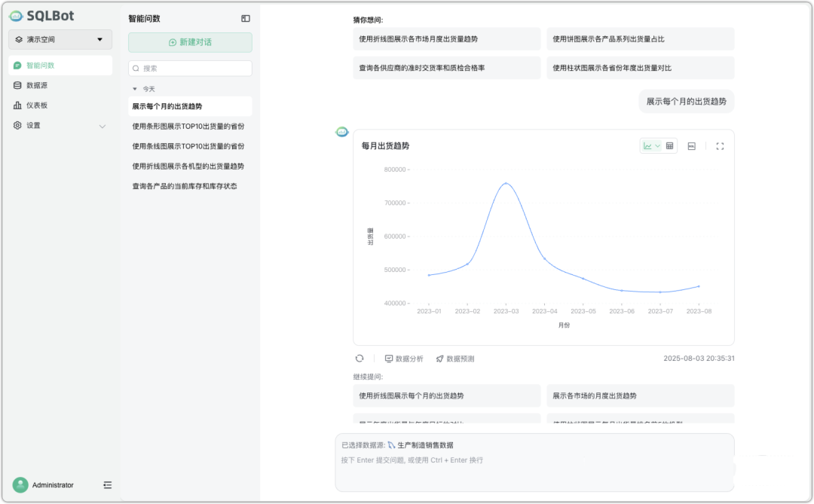Click the 数据分析 button
The height and width of the screenshot is (504, 814).
tap(404, 359)
